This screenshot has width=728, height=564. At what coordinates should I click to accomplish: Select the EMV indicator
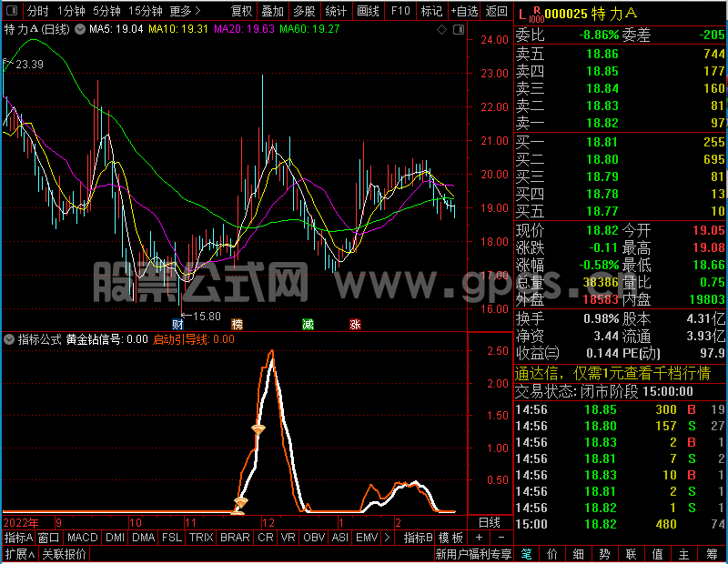click(x=367, y=538)
